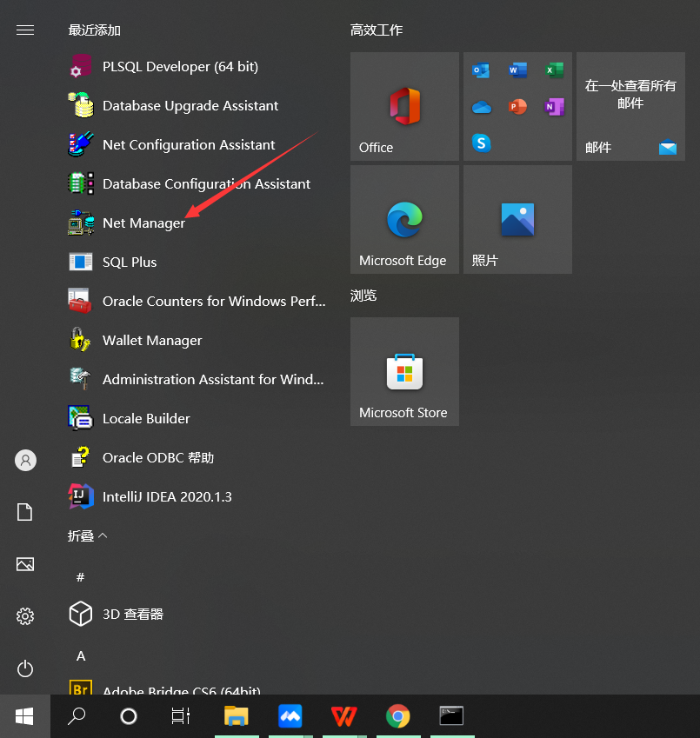Image resolution: width=700 pixels, height=738 pixels.
Task: Expand the Start menu hamburger navigation
Action: point(25,30)
